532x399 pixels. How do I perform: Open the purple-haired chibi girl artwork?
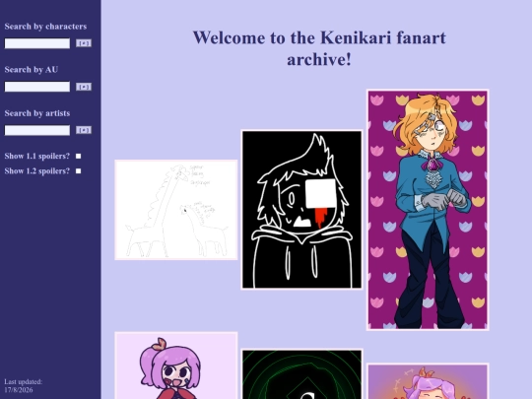click(176, 366)
